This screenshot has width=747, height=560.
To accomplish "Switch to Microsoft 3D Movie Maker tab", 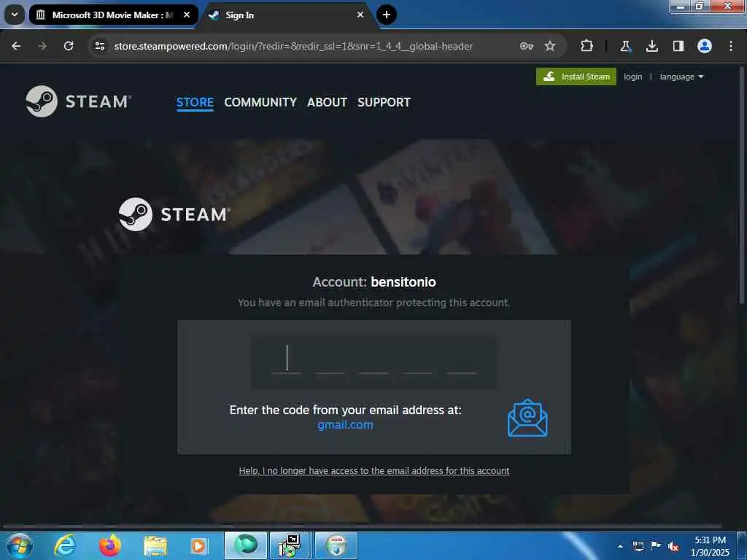I will tap(113, 15).
